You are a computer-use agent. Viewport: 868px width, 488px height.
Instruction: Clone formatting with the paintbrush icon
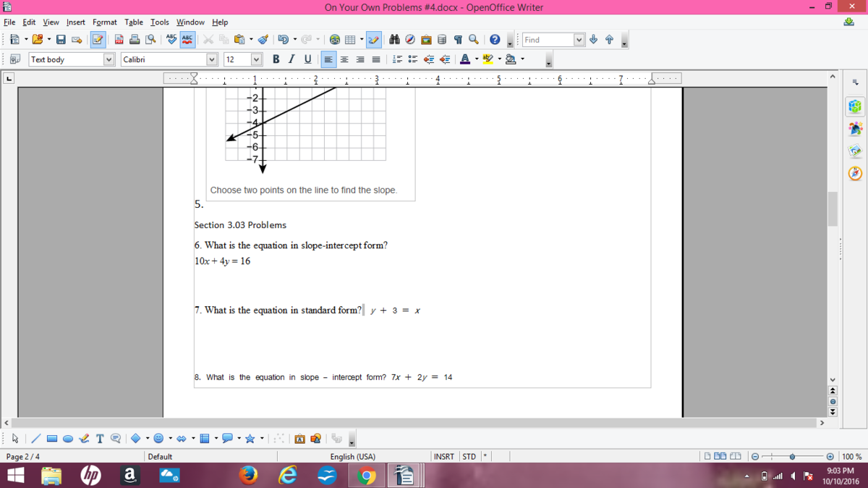click(x=263, y=40)
